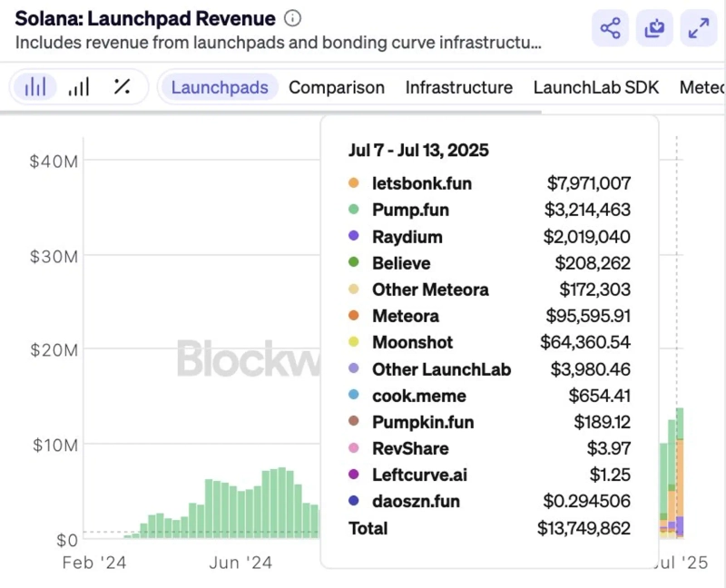Click the Total row in the tooltip
Image resolution: width=726 pixels, height=588 pixels.
point(490,528)
